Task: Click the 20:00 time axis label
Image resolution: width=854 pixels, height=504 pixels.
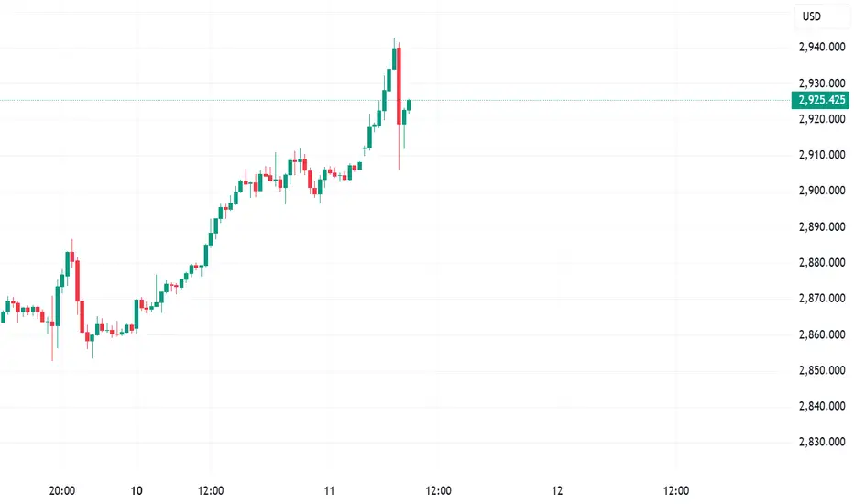Action: click(62, 490)
